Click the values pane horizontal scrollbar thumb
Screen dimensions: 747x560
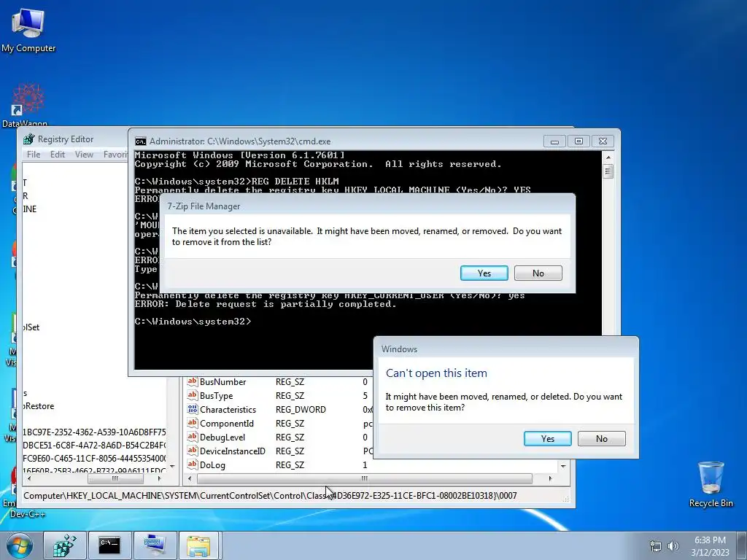pos(365,478)
